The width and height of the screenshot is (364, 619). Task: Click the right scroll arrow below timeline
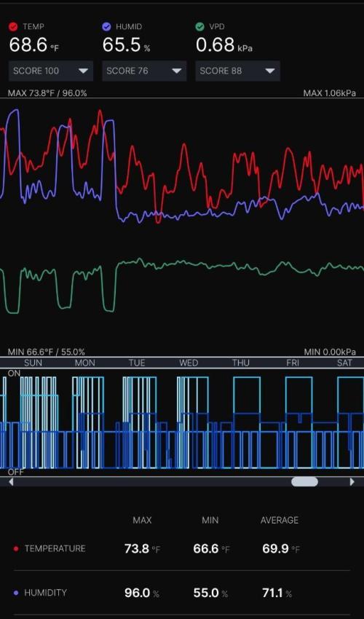(x=352, y=481)
